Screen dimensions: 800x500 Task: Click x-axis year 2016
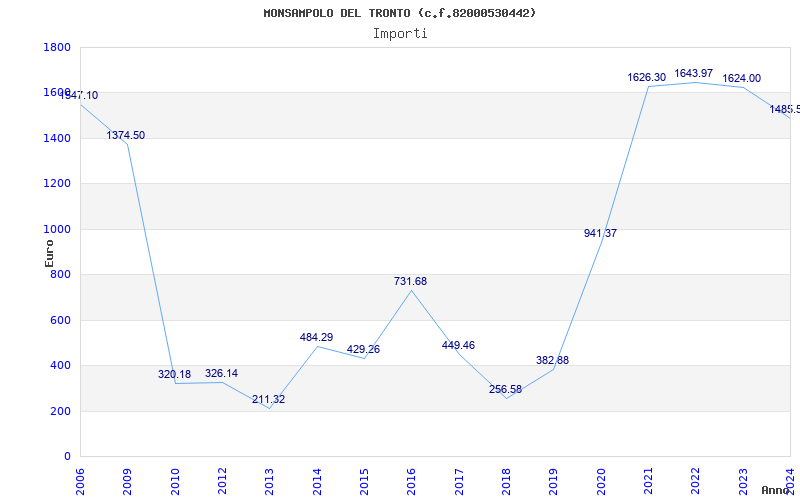click(x=412, y=482)
